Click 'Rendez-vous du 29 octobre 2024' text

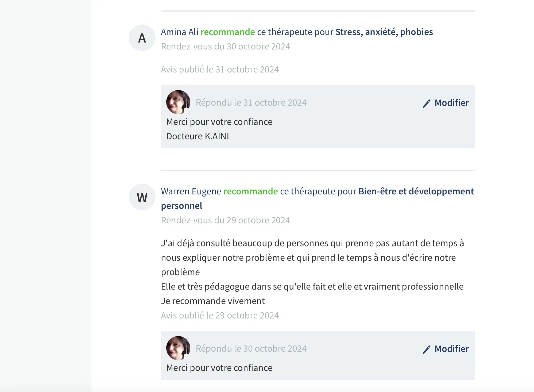tap(225, 220)
